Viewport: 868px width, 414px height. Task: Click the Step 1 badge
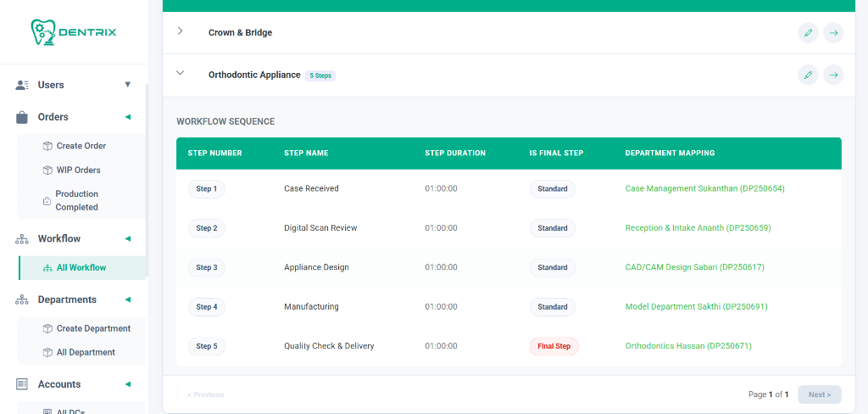click(x=207, y=189)
